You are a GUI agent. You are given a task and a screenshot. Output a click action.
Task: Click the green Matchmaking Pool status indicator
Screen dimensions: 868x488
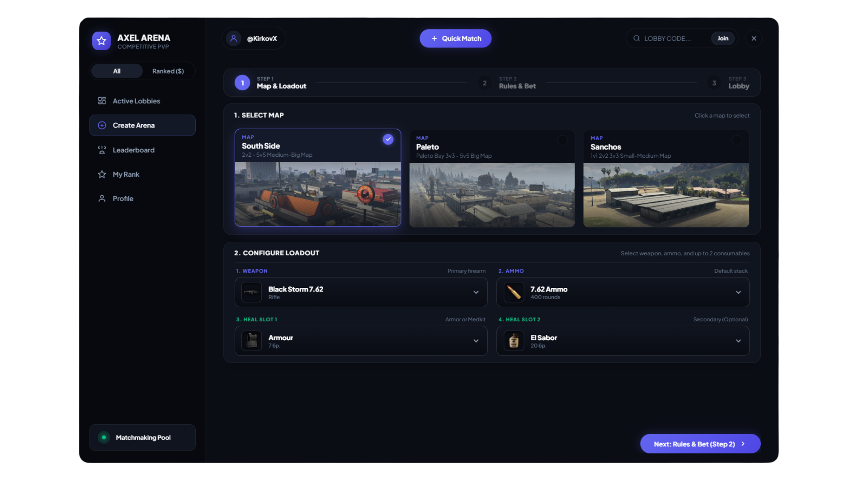(x=104, y=437)
